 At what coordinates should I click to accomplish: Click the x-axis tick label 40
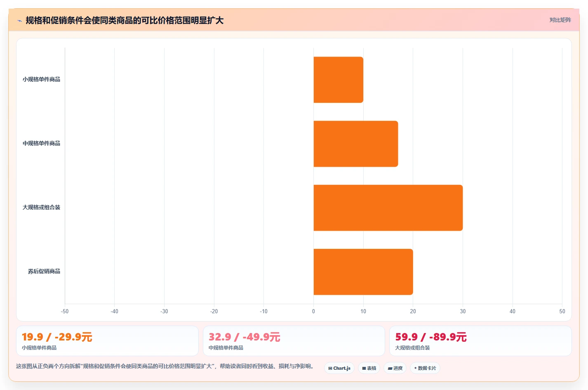click(x=513, y=311)
